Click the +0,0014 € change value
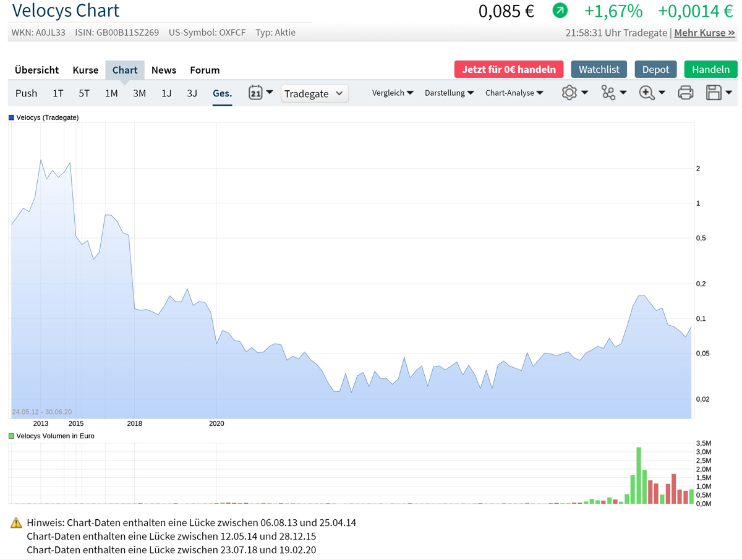 coord(696,11)
